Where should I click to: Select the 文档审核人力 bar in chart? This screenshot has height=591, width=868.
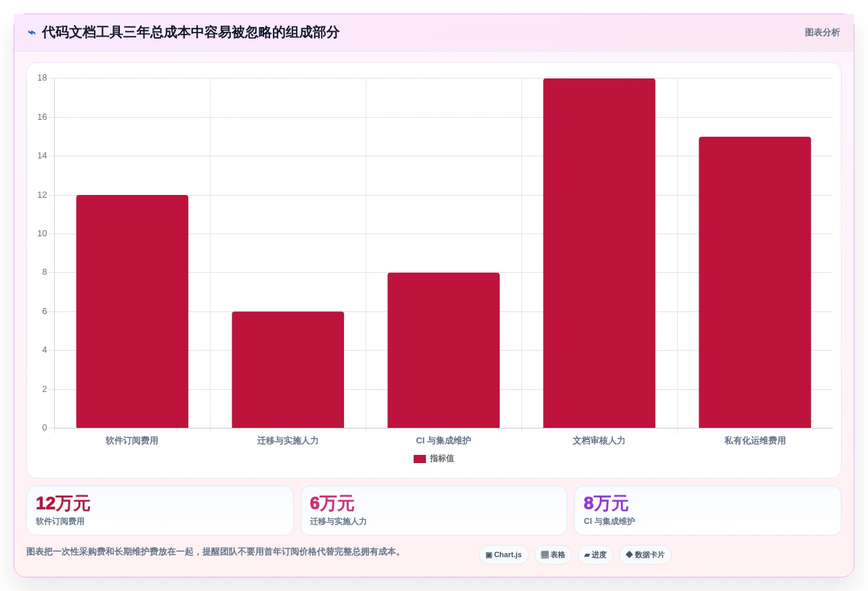599,253
